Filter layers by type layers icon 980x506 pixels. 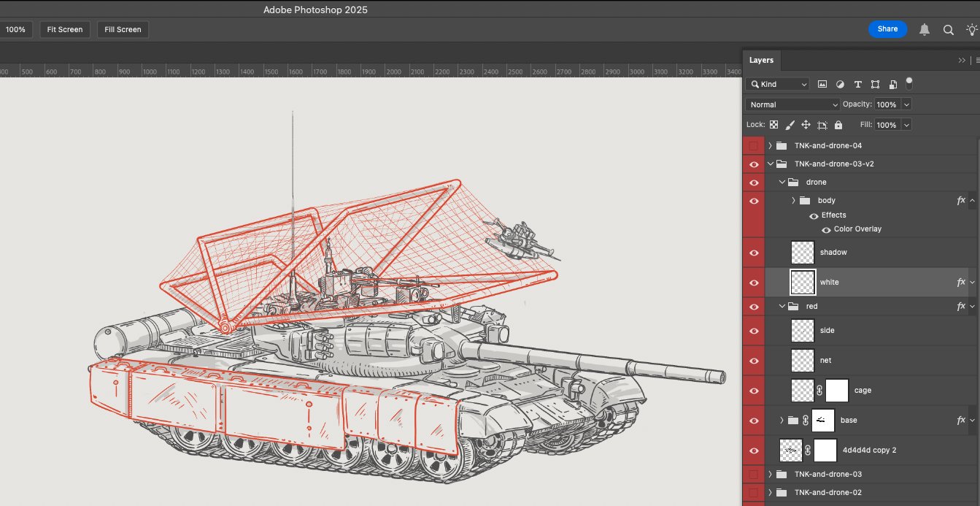857,85
